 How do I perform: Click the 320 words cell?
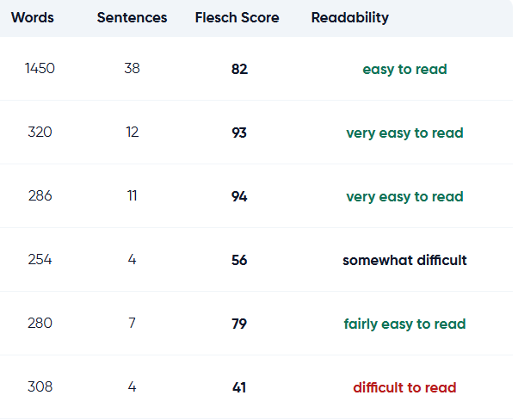[40, 133]
